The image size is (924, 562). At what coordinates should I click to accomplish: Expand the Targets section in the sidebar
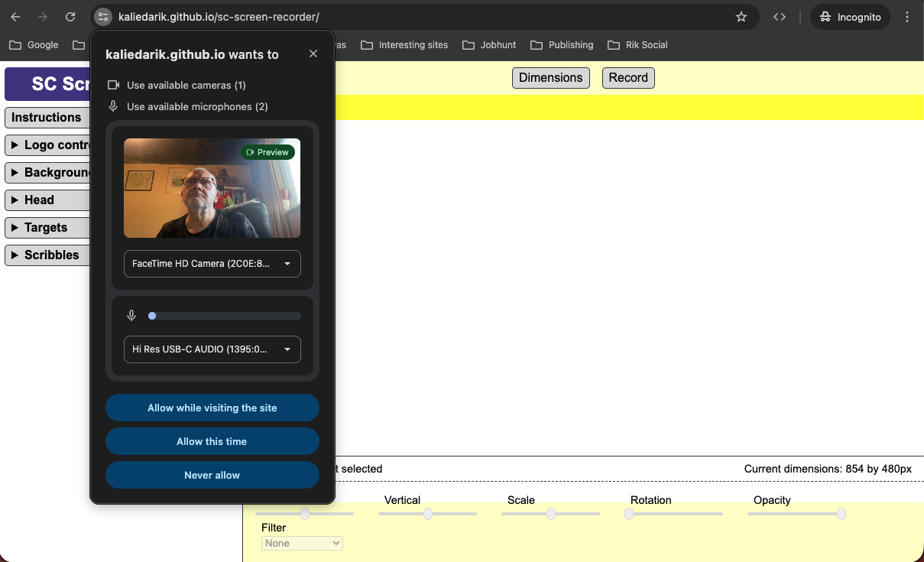point(45,227)
